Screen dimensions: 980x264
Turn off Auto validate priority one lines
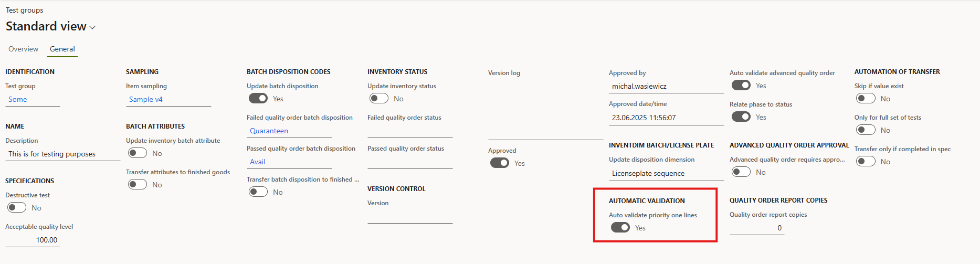pyautogui.click(x=620, y=228)
